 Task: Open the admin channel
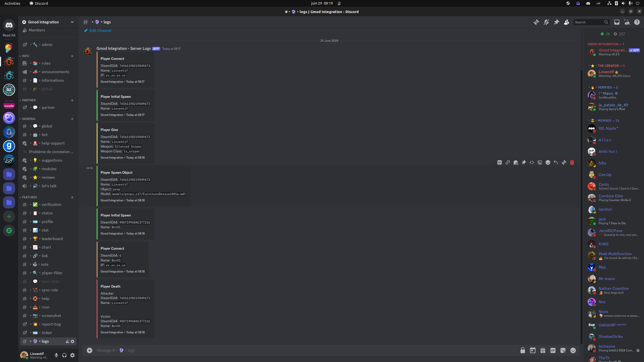coord(48,45)
